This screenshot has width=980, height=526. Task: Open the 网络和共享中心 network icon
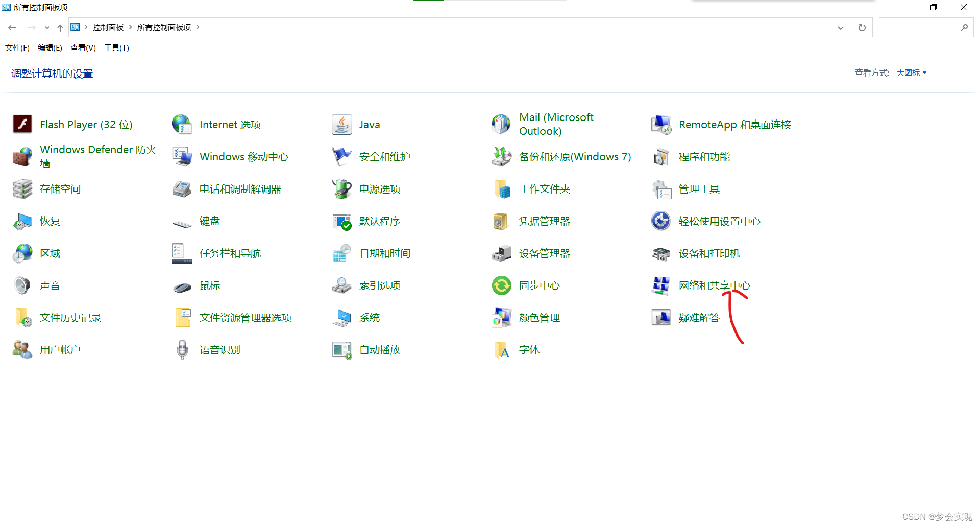pyautogui.click(x=661, y=285)
